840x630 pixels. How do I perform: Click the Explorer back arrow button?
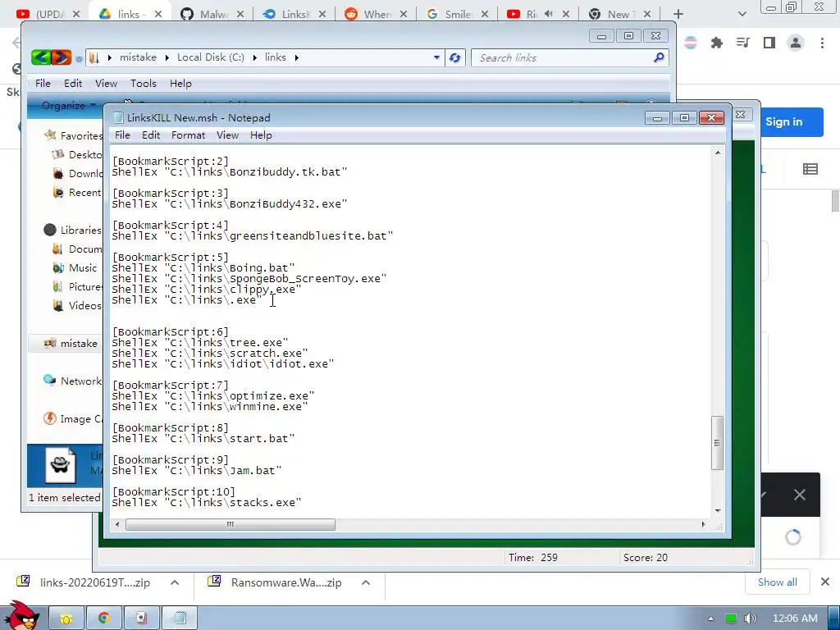[41, 57]
